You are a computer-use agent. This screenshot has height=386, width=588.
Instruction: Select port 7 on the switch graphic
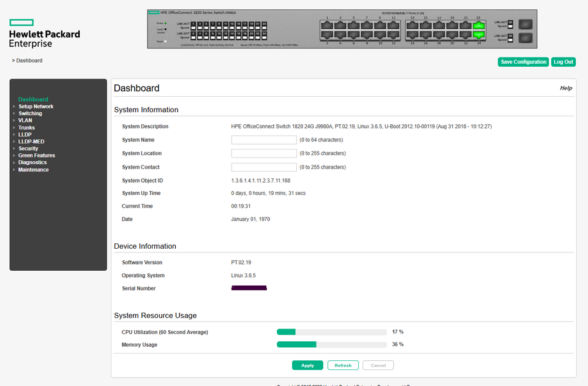(367, 26)
